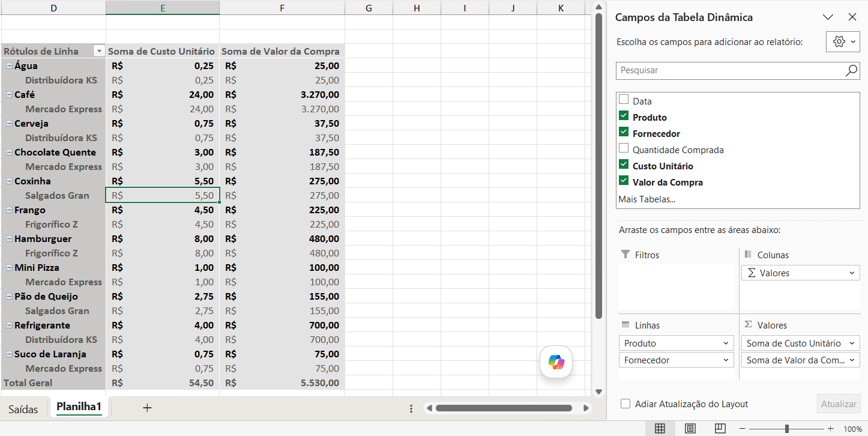Viewport: 868px width, 436px height.
Task: Select column D header
Action: point(53,7)
